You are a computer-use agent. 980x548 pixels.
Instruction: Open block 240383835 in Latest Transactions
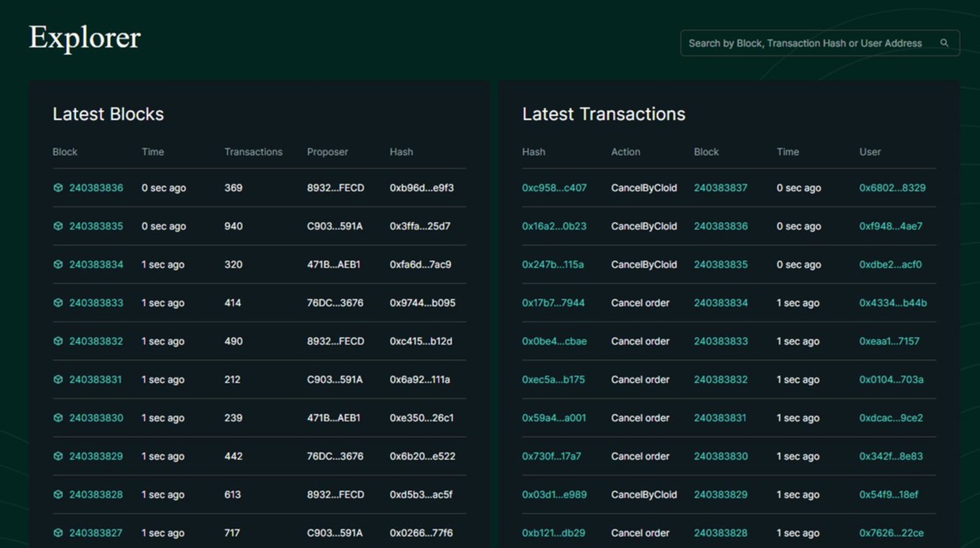(720, 264)
